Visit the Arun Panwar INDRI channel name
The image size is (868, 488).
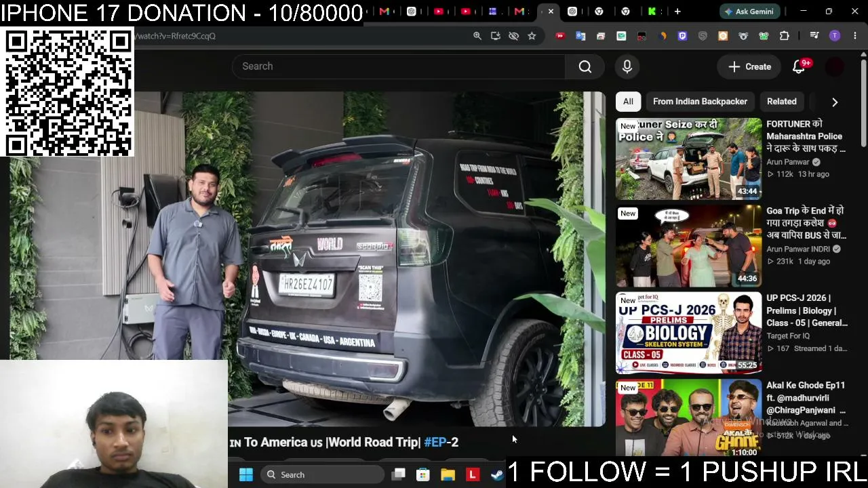[798, 249]
